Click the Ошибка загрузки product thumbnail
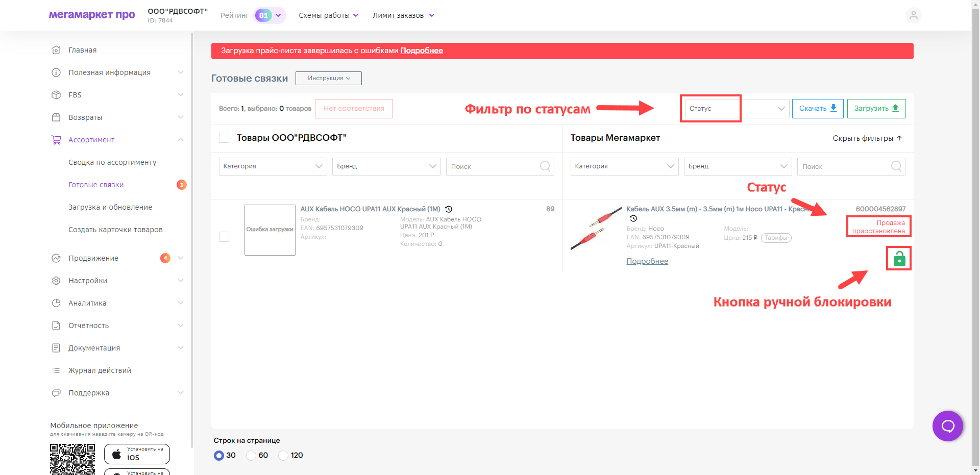Viewport: 980px width, 475px height. (x=270, y=230)
